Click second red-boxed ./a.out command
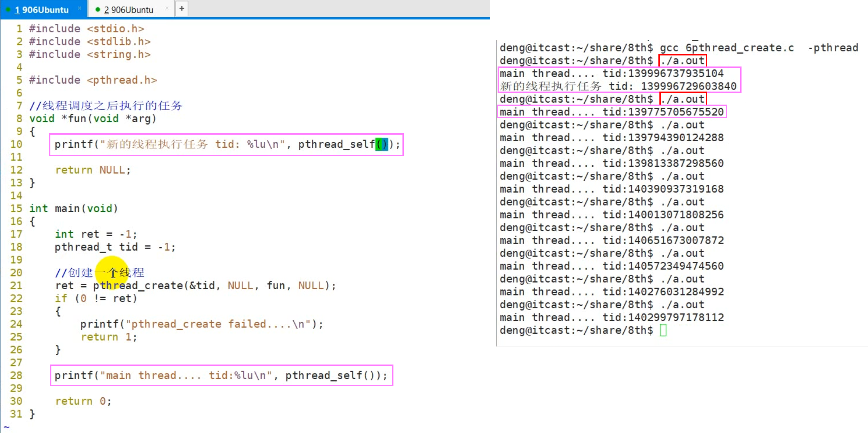The image size is (868, 433). pyautogui.click(x=682, y=99)
